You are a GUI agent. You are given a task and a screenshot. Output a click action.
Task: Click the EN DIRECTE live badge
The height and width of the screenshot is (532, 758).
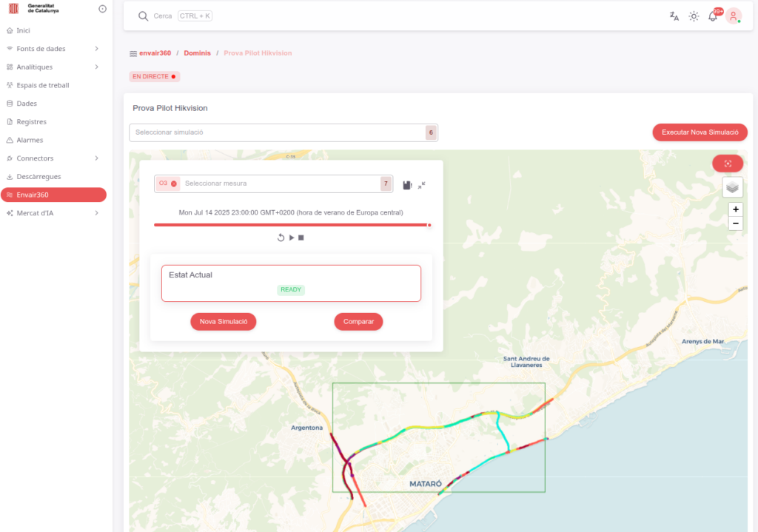[154, 76]
